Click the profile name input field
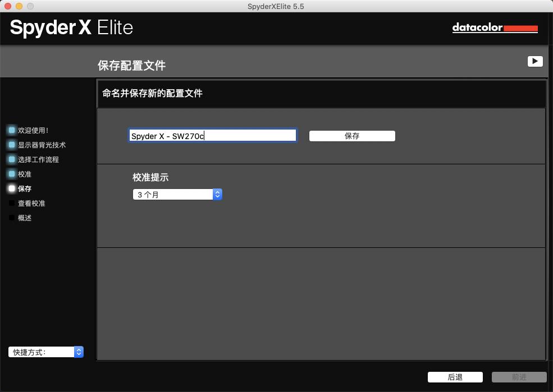 click(x=213, y=136)
